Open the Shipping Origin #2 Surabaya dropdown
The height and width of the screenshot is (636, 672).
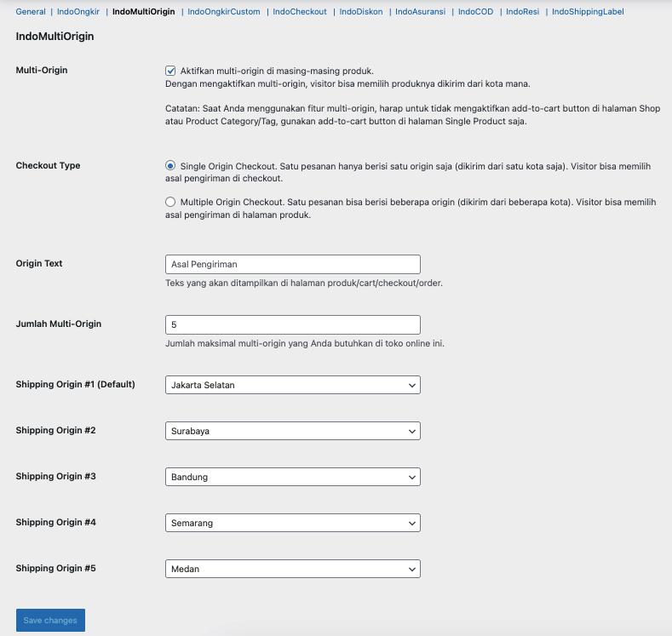(x=292, y=431)
